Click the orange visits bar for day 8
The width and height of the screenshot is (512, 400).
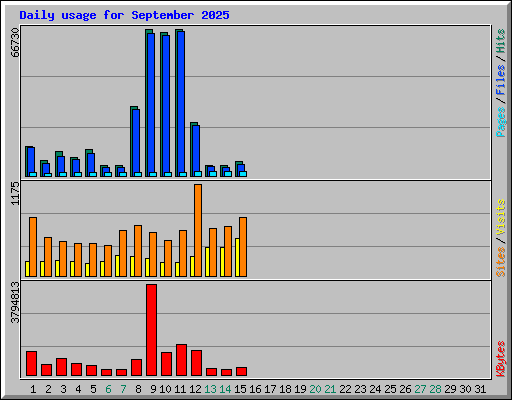138,251
